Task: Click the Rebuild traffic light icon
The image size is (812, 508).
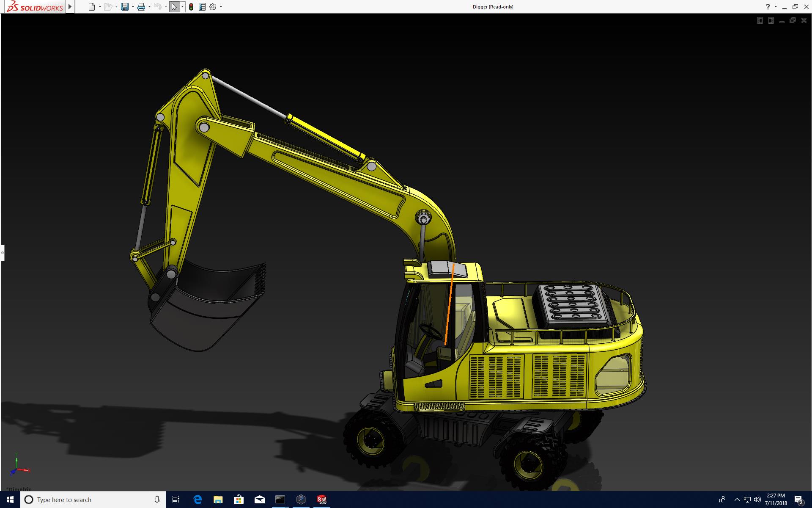Action: pos(191,7)
